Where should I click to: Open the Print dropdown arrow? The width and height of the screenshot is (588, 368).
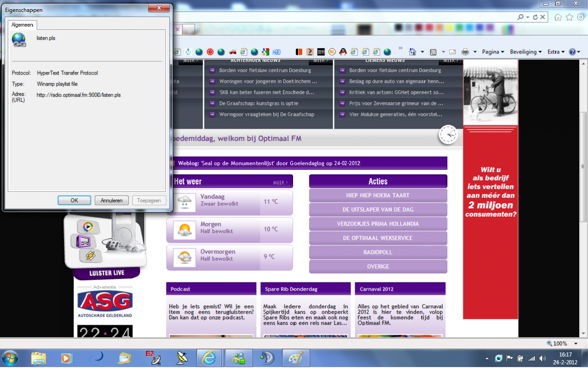pyautogui.click(x=475, y=52)
